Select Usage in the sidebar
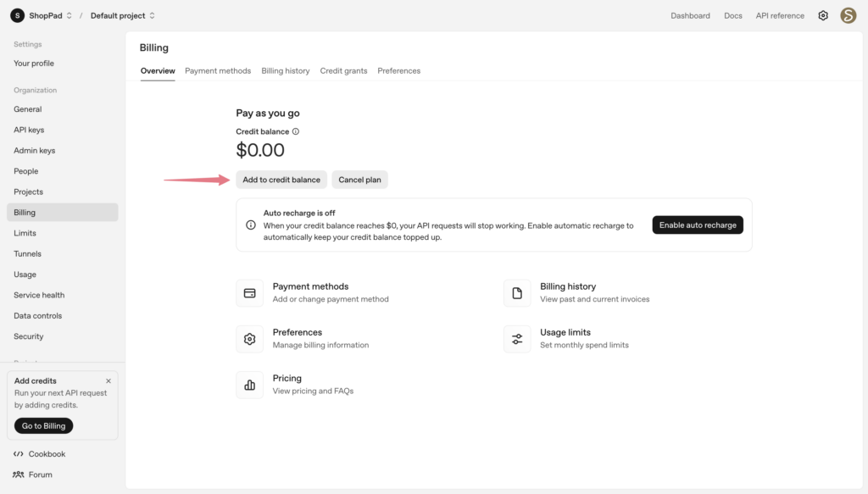This screenshot has width=868, height=494. pyautogui.click(x=25, y=274)
